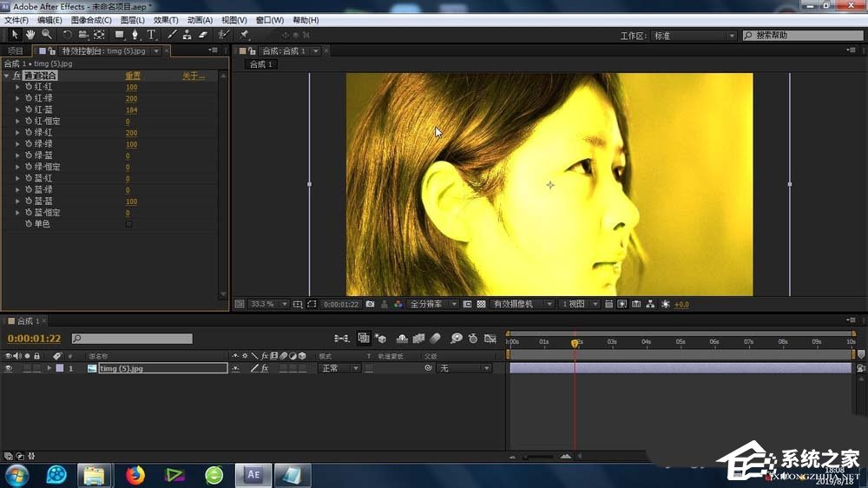Open the 全分辨率 resolution dropdown
The width and height of the screenshot is (868, 488).
(430, 305)
